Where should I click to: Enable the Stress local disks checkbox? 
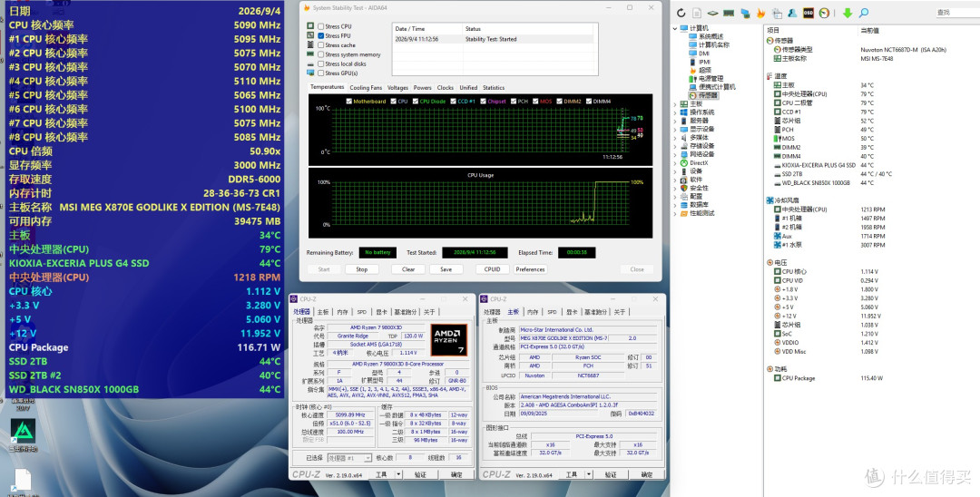[320, 63]
